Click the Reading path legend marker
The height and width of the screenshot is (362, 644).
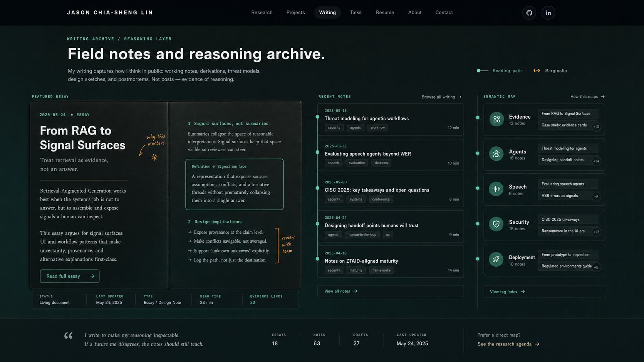(483, 71)
